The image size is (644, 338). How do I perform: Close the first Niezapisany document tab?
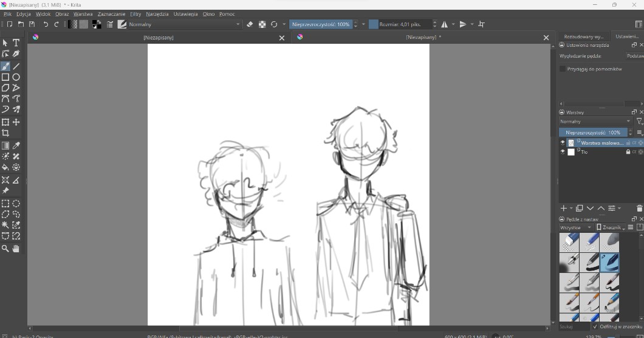point(281,38)
